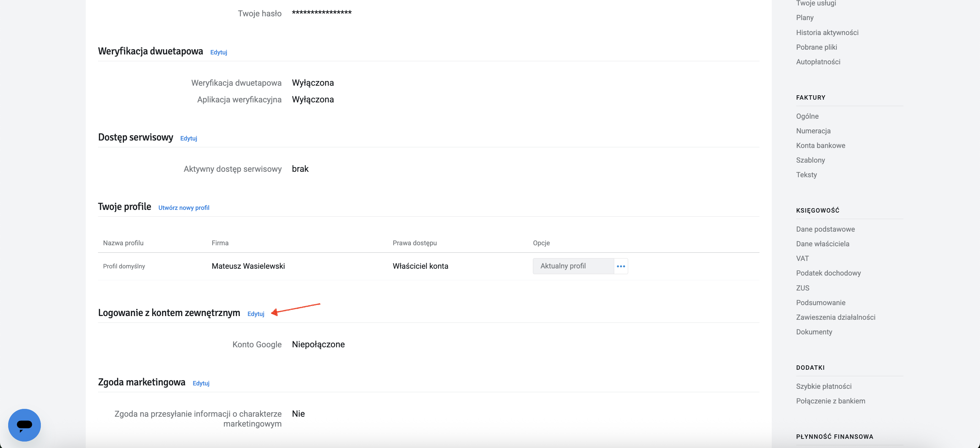Viewport: 980px width, 448px height.
Task: Open Zawieszenia działalności page
Action: [835, 317]
